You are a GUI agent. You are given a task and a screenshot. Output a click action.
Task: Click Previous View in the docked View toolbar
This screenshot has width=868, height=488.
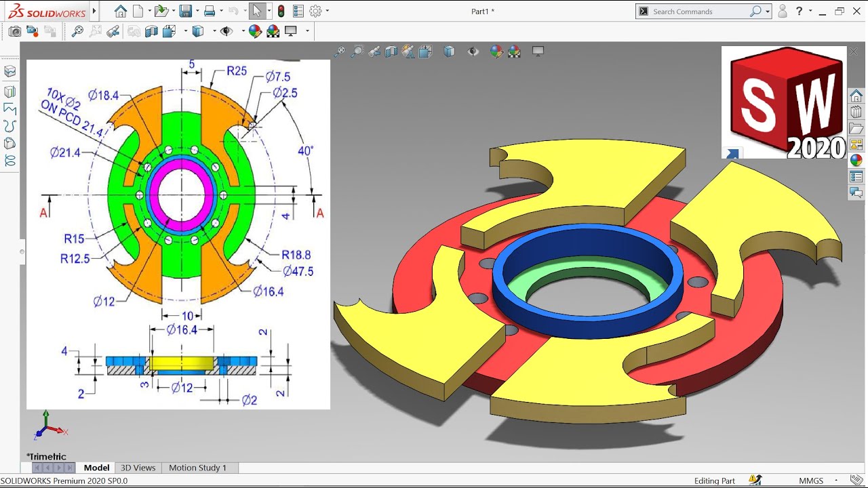113,30
